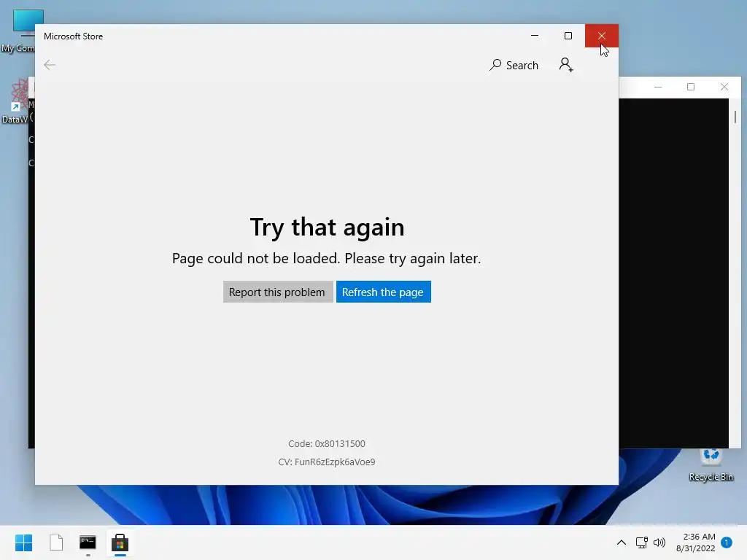747x560 pixels.
Task: Select the DataW desktop shortcut
Action: click(15, 101)
